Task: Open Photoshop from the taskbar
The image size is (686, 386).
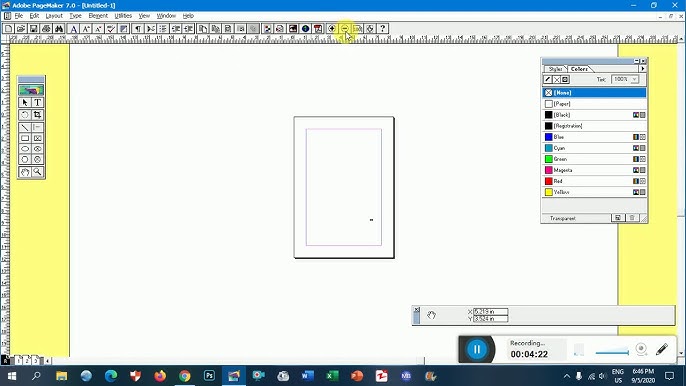Action: pyautogui.click(x=209, y=375)
